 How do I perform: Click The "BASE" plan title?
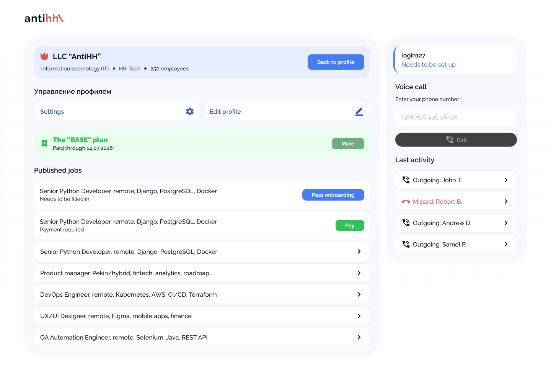pos(80,140)
